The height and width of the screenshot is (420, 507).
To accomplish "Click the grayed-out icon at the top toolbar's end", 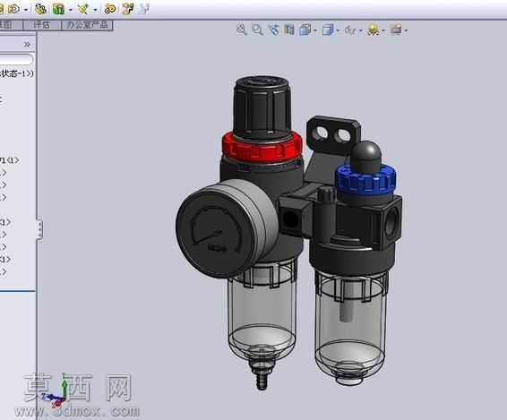I will coord(144,9).
